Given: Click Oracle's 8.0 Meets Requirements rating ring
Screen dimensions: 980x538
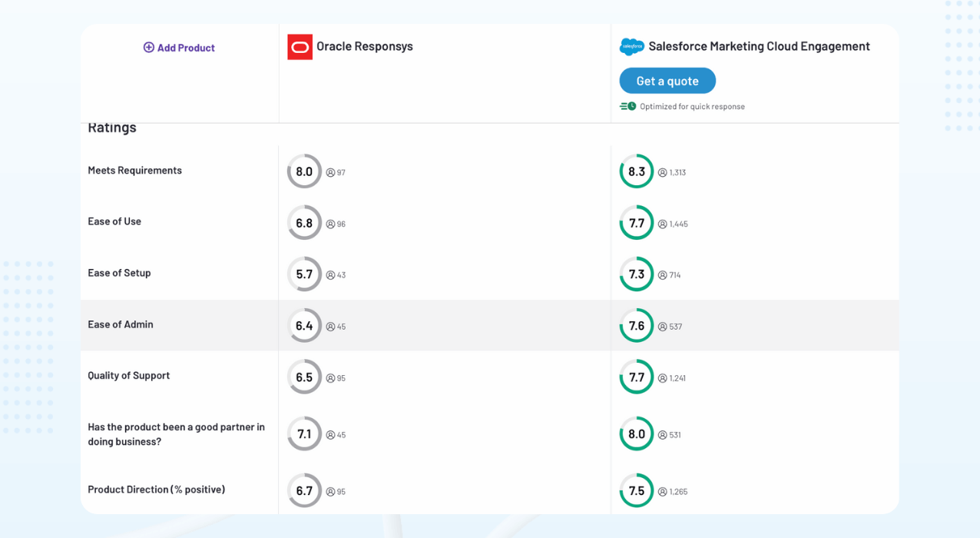Looking at the screenshot, I should pyautogui.click(x=304, y=171).
